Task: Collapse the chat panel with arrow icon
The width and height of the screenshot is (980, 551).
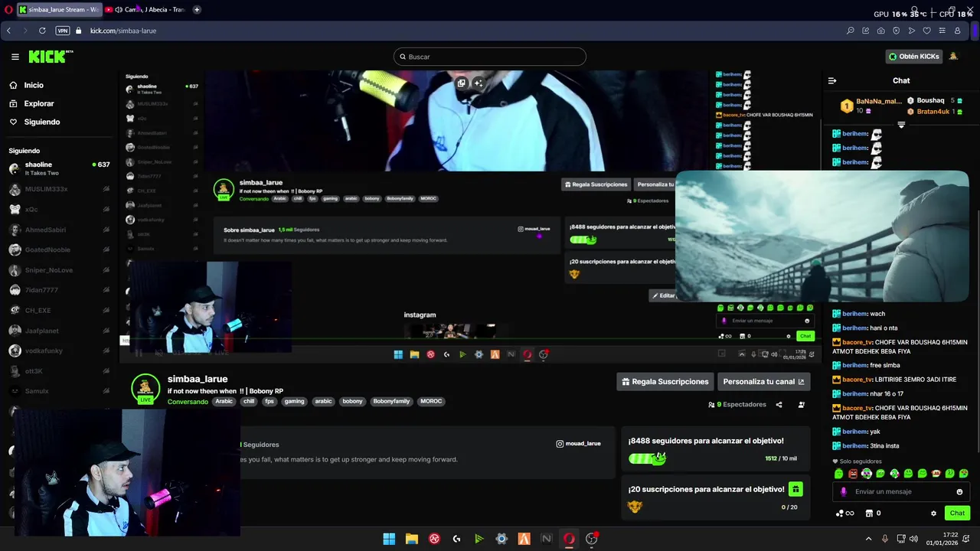Action: pyautogui.click(x=832, y=80)
